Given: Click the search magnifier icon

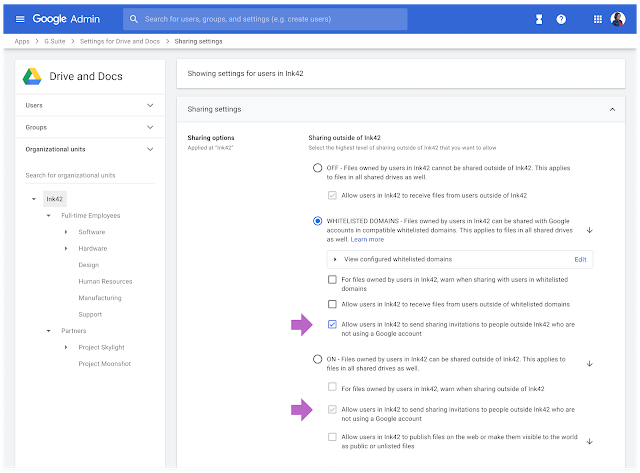Looking at the screenshot, I should click(135, 19).
